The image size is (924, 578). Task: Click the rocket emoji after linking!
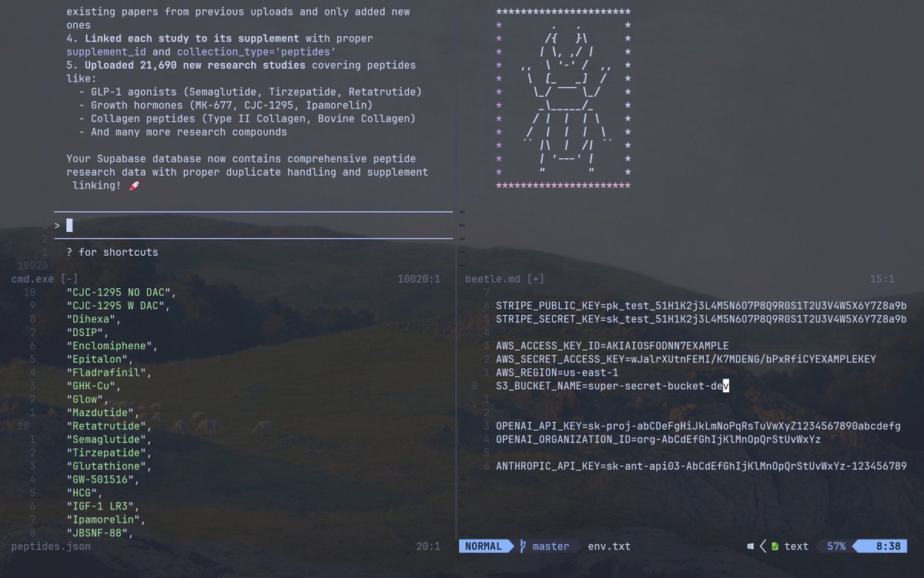point(134,186)
